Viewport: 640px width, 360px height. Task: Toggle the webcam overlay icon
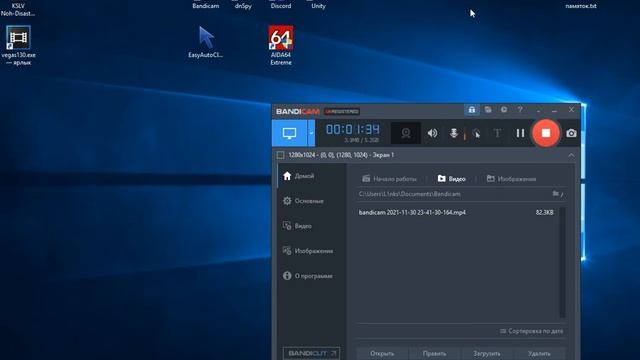click(406, 133)
